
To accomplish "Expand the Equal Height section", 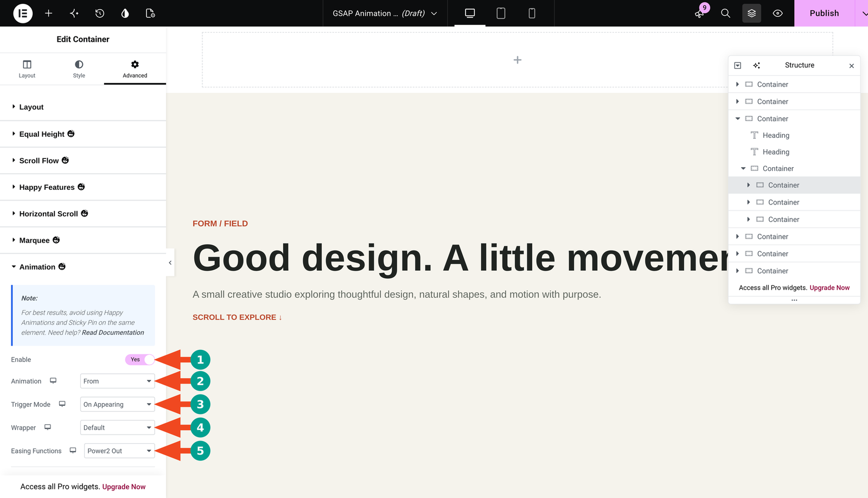I will pos(83,134).
